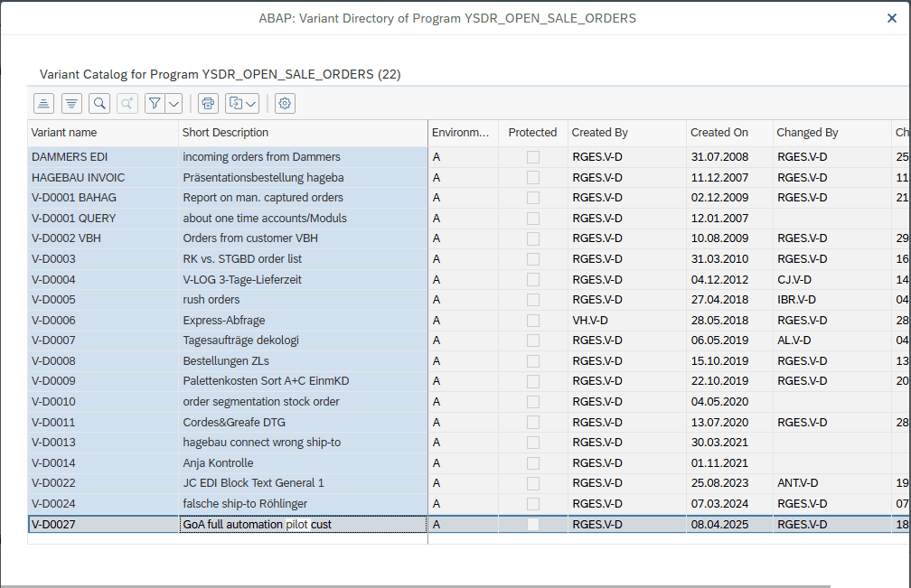911x588 pixels.
Task: Click description 'Express-Abfrage'
Action: [224, 320]
